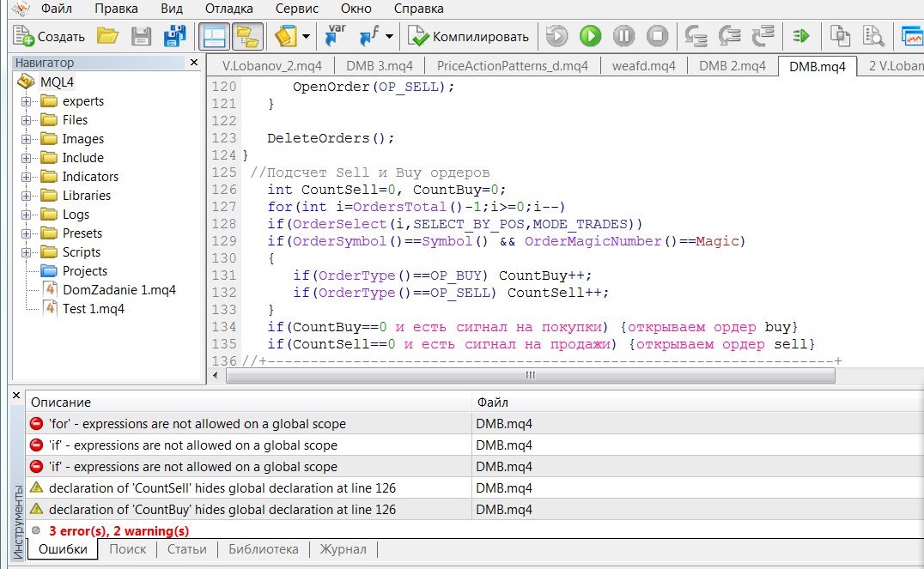924x569 pixels.
Task: Click the Step Out debug icon
Action: pyautogui.click(x=763, y=37)
